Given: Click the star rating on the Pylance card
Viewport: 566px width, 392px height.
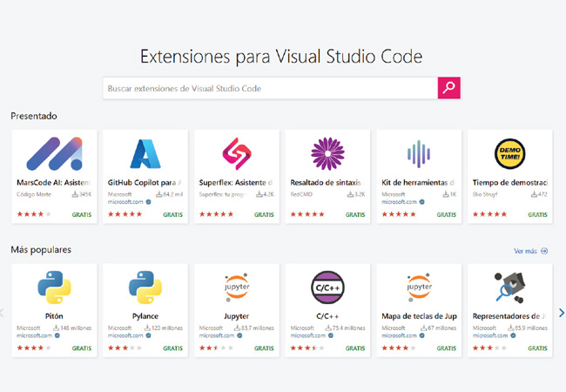Looking at the screenshot, I should click(125, 348).
